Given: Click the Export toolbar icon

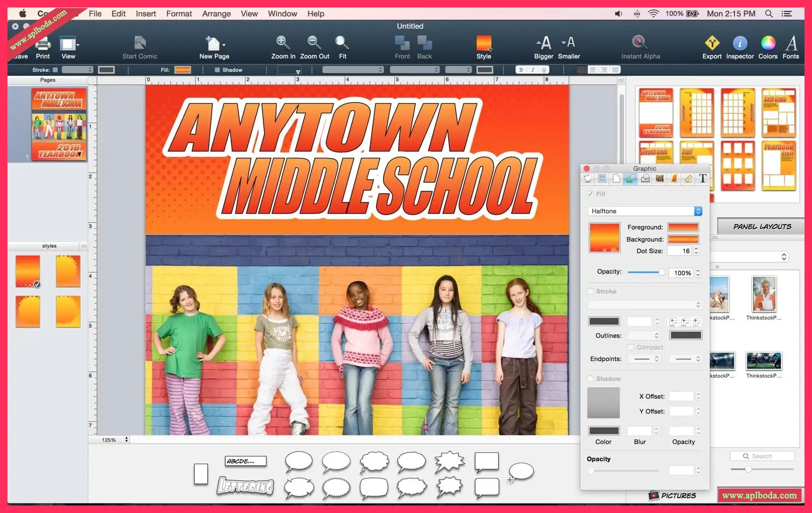Looking at the screenshot, I should (x=712, y=44).
